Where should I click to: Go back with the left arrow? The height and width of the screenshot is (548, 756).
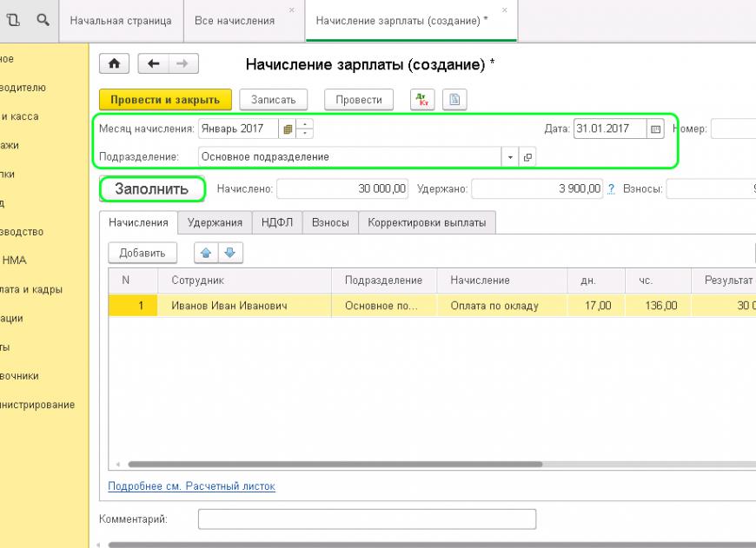coord(153,63)
